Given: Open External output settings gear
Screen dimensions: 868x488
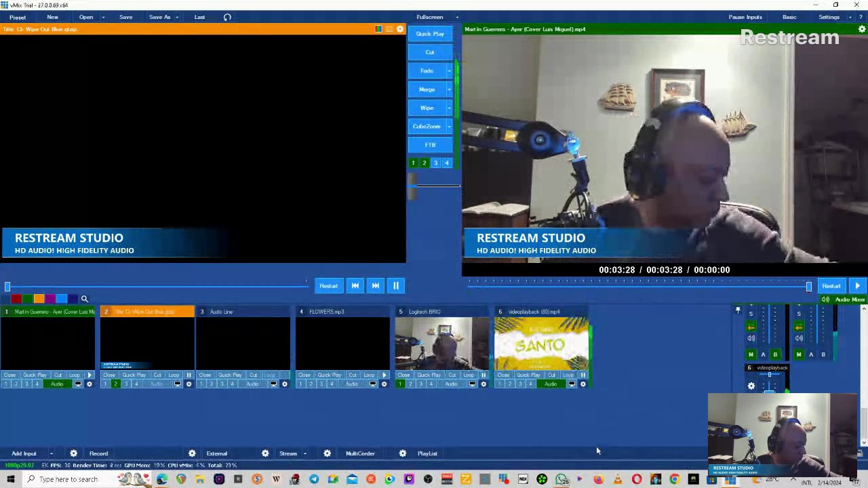Looking at the screenshot, I should point(192,453).
